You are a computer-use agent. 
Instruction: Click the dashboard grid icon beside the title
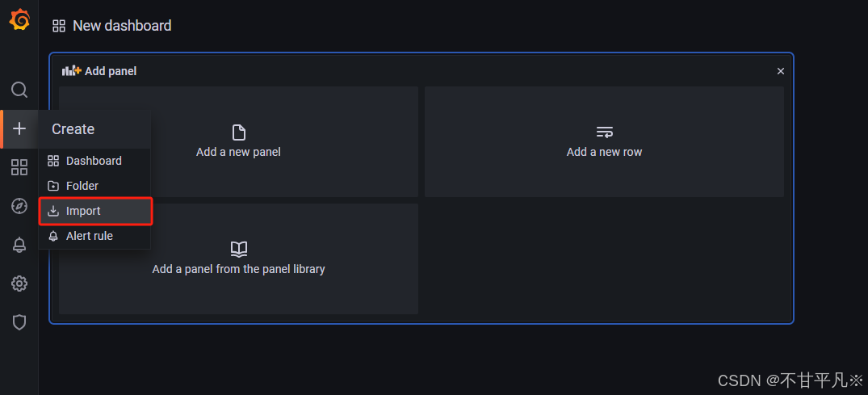click(x=59, y=26)
